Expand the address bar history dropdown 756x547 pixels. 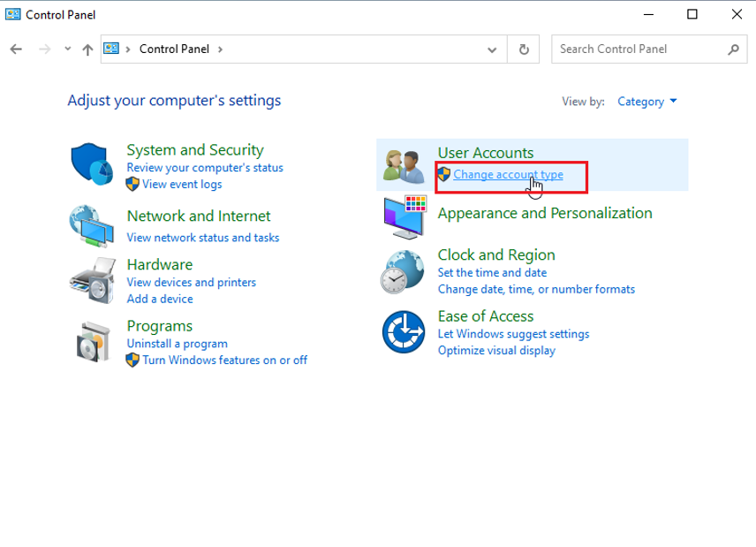pos(492,49)
